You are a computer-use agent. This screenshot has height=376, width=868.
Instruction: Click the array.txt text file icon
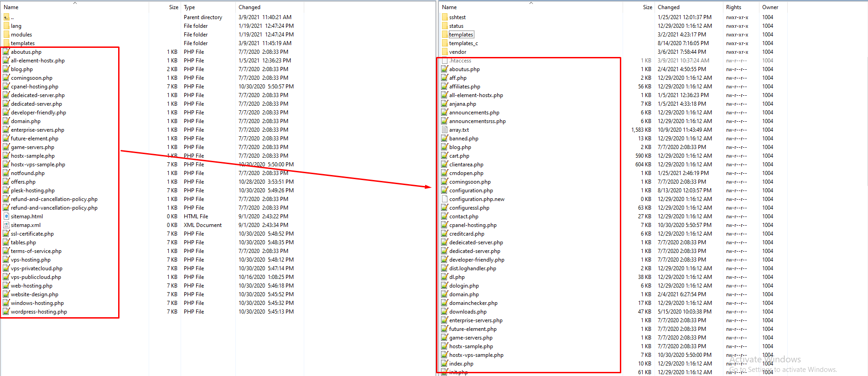(445, 130)
